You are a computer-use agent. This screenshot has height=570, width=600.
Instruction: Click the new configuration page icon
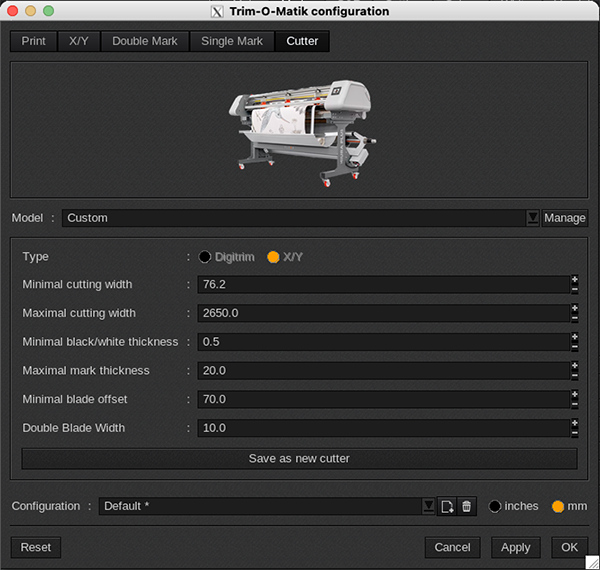point(446,507)
